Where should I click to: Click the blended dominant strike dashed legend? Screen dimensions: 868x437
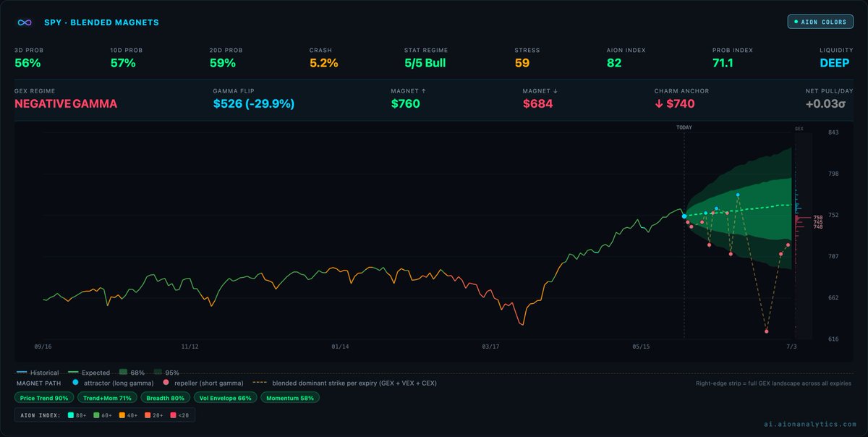258,382
